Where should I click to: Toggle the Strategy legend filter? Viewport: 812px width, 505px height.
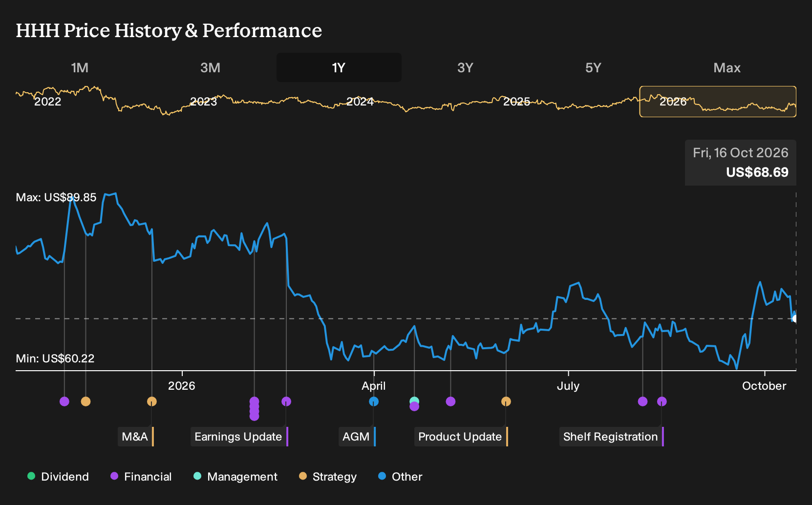coord(328,477)
